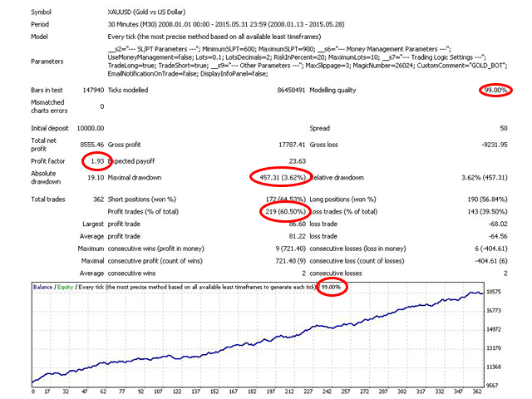Click the Gross profit value 17787.41
Image resolution: width=532 pixels, height=399 pixels.
coord(292,145)
